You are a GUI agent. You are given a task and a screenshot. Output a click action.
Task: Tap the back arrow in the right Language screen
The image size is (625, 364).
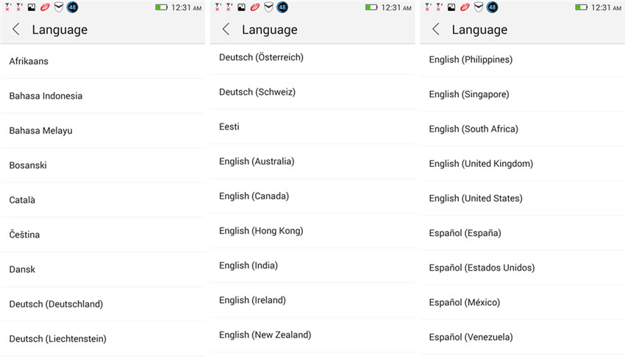pyautogui.click(x=436, y=29)
